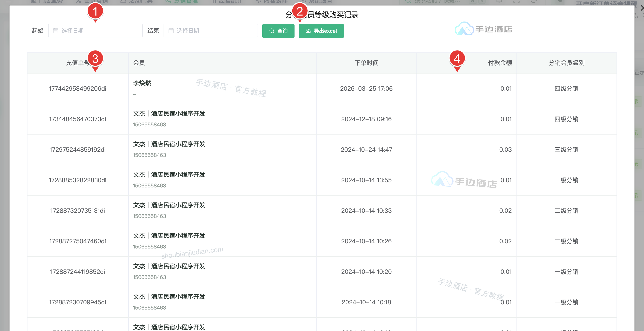Click the 查询 search button
644x331 pixels.
278,31
